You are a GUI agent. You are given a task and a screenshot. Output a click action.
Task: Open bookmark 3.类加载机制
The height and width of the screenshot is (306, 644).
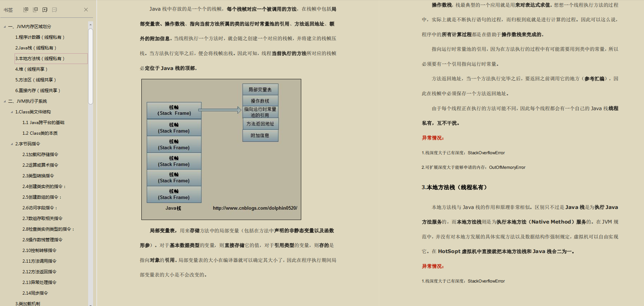coord(27,304)
